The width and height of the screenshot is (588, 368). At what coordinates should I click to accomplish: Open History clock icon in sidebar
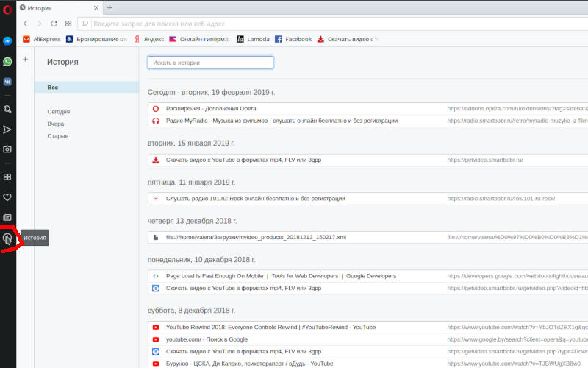coord(7,238)
